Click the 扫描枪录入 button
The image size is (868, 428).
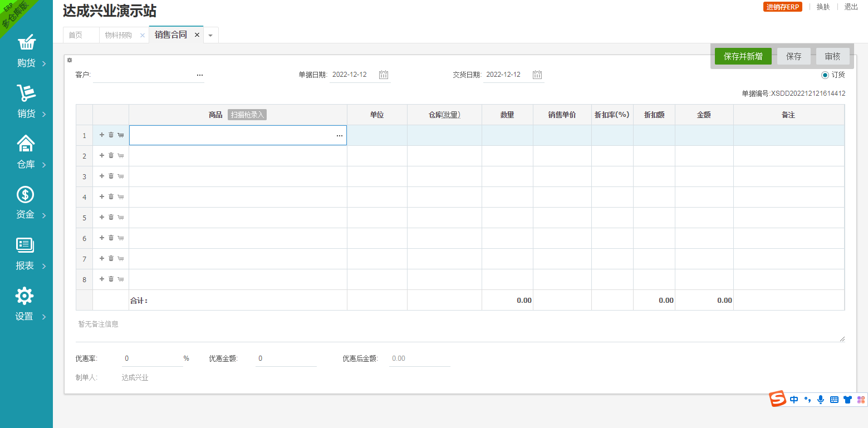[x=247, y=115]
